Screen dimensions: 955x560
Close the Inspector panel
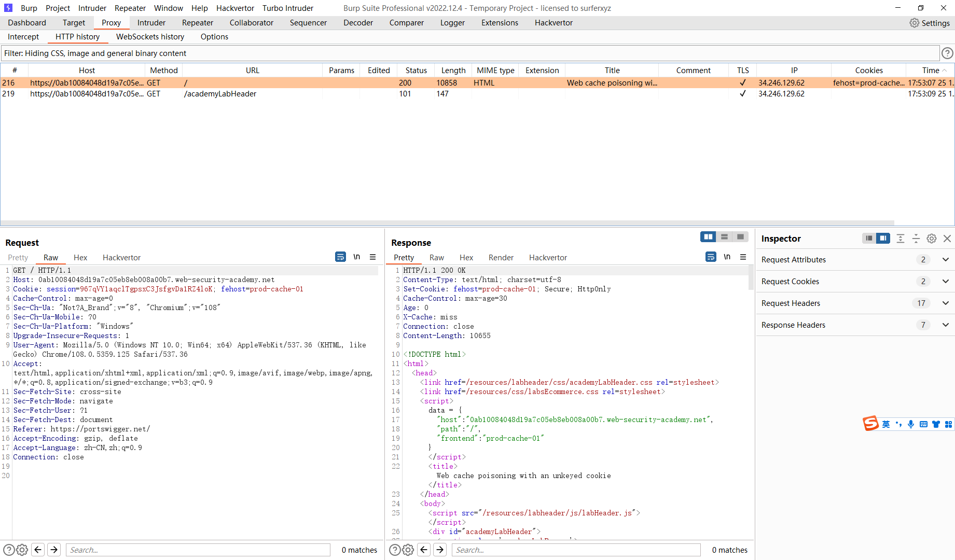pos(947,239)
